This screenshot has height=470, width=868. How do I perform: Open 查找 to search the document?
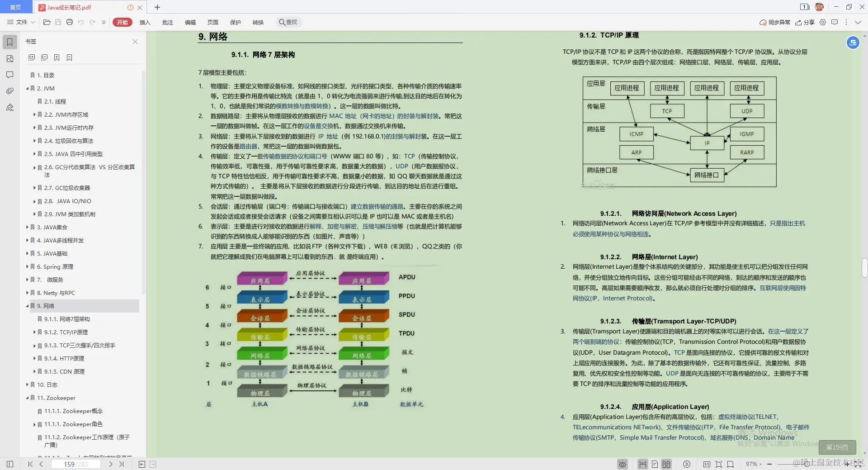coord(288,22)
